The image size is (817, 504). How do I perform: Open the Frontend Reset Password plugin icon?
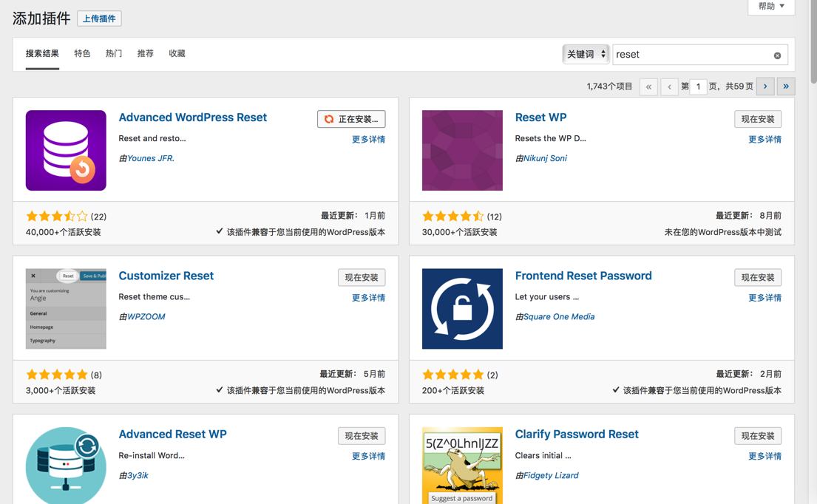point(462,309)
